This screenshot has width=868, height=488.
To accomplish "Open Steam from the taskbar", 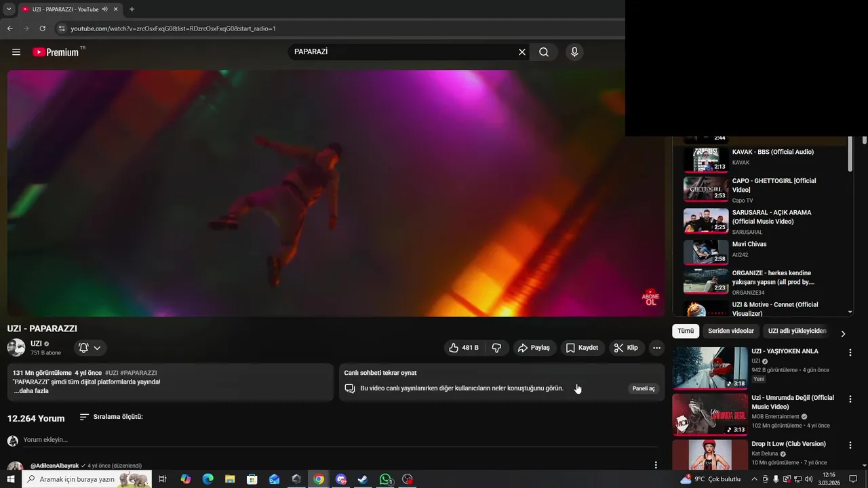I will coord(363,479).
